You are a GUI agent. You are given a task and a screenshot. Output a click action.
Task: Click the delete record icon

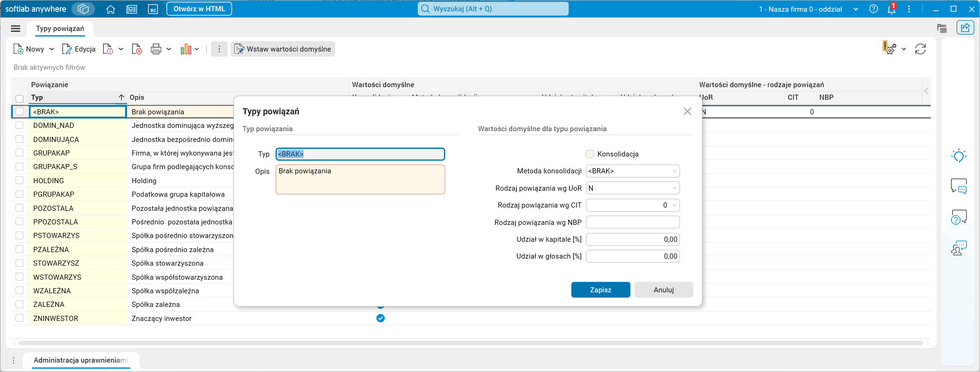tap(137, 49)
